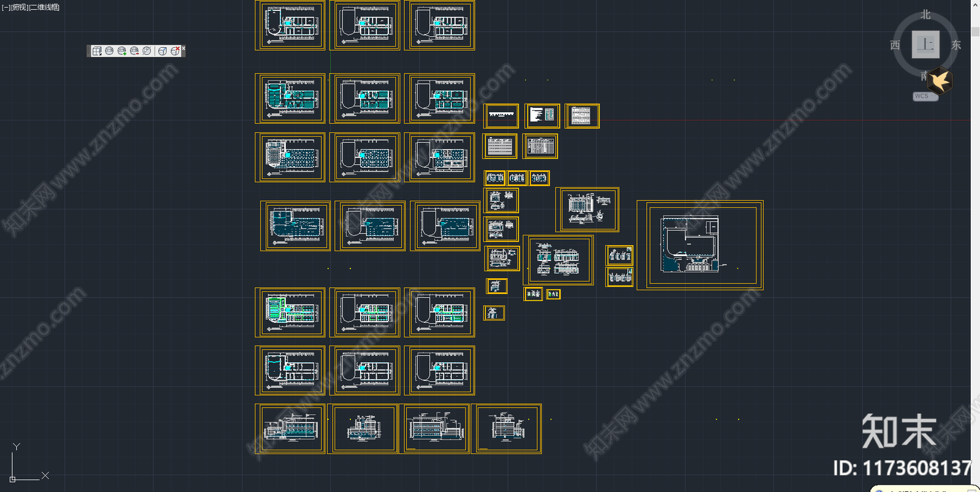Grab the floating toolbar's dotted grip handle
This screenshot has height=492, width=980.
[89, 51]
